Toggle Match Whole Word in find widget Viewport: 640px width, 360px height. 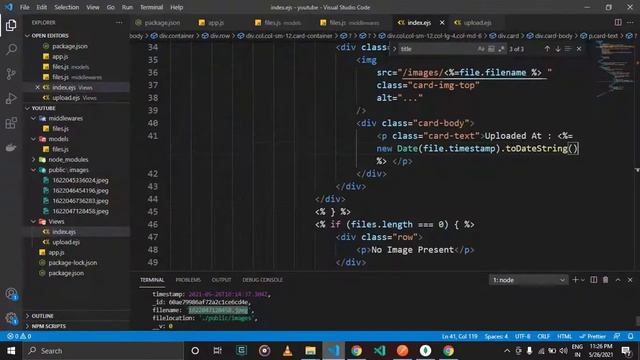tap(491, 49)
